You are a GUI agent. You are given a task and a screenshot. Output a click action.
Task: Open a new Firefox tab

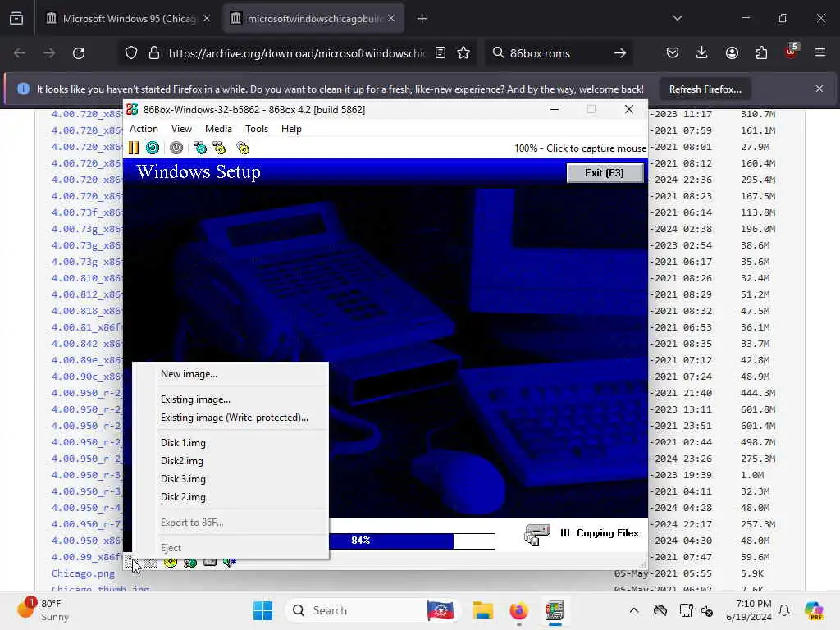click(422, 19)
